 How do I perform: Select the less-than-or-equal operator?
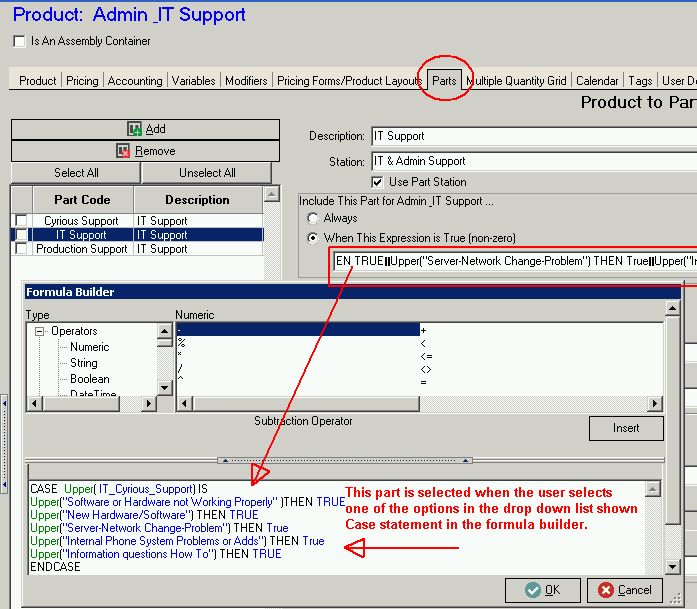[x=426, y=357]
